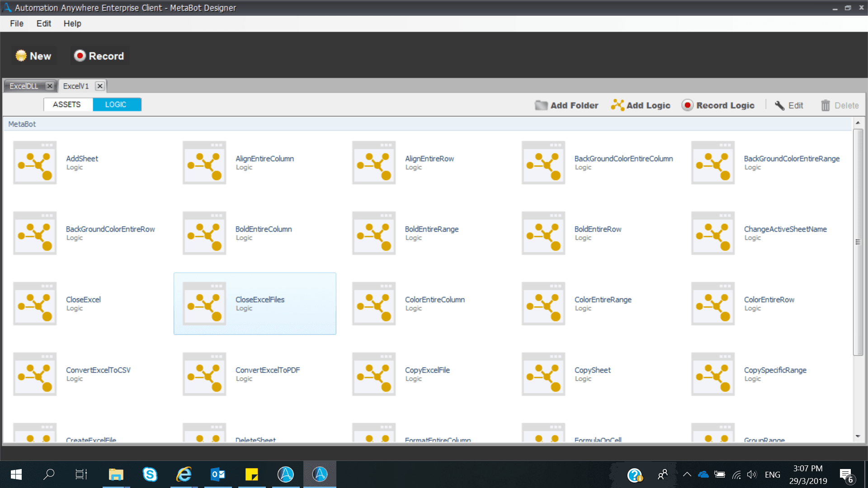Click the ConvertExcelToPDF label
The image size is (868, 488).
pyautogui.click(x=268, y=370)
